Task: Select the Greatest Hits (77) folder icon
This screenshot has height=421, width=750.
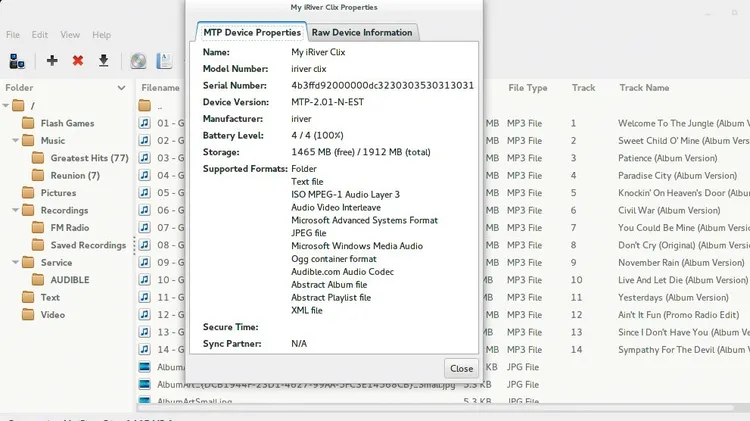Action: pyautogui.click(x=38, y=158)
